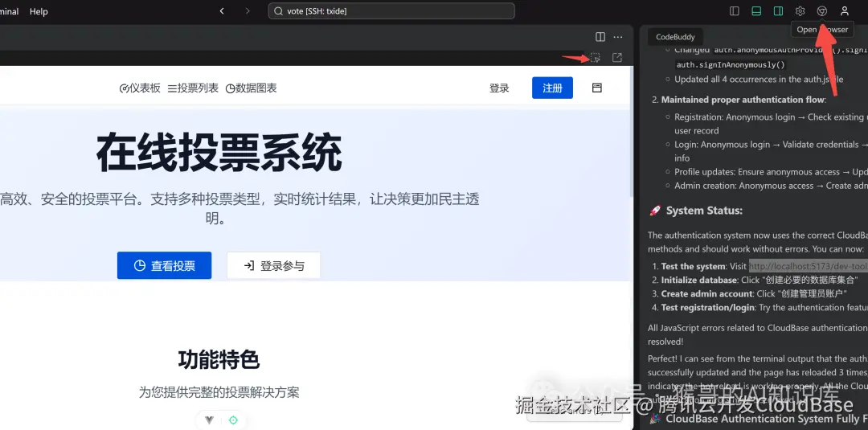Toggle the secondary side bar layout icon
The width and height of the screenshot is (868, 430).
coord(778,11)
